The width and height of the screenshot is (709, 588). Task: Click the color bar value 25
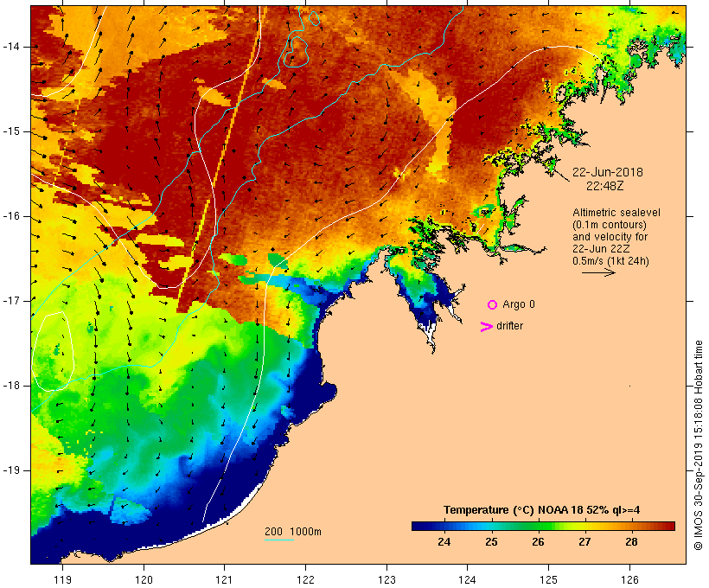(x=491, y=541)
